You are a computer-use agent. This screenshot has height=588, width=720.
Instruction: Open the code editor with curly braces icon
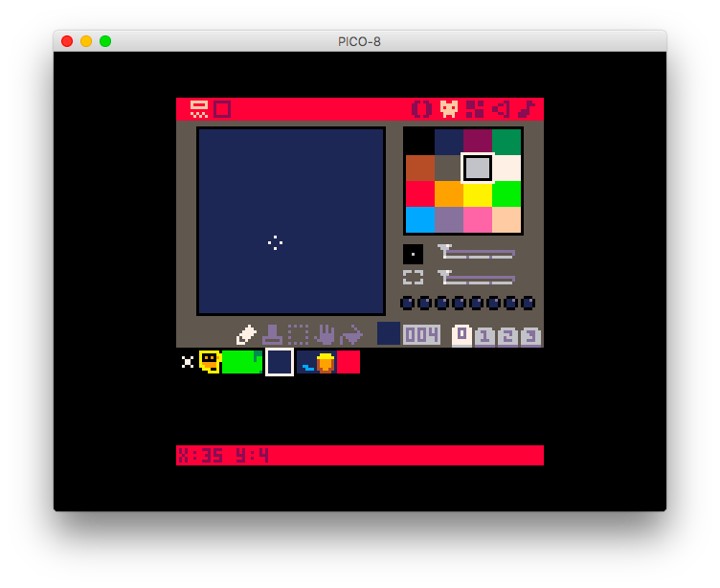click(x=421, y=109)
